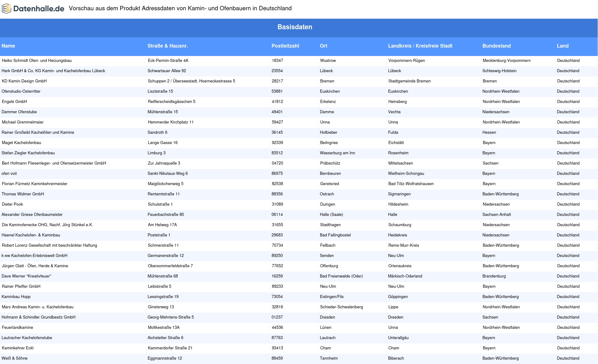Click the Bundesland column header
The image size is (598, 364).
pos(496,46)
